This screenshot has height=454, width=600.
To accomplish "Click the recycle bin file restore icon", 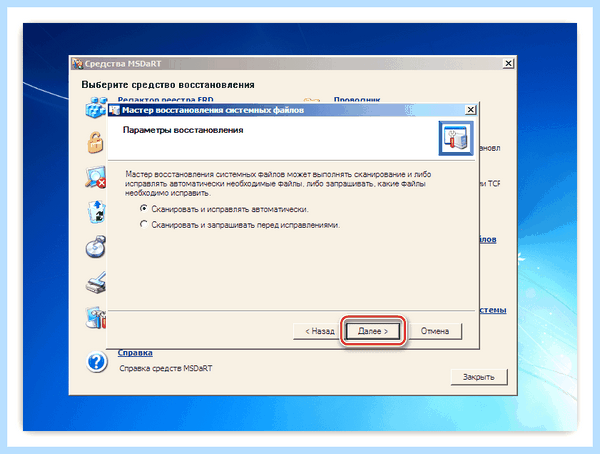I will click(96, 212).
